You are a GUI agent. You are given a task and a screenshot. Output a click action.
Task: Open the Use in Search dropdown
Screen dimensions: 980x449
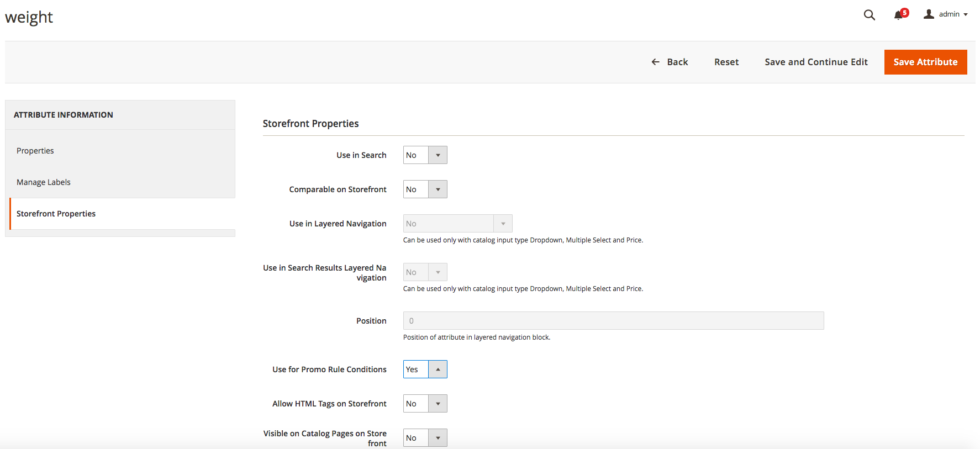tap(425, 155)
